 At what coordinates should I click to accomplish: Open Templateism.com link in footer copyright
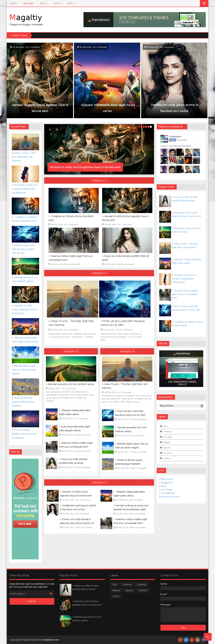pyautogui.click(x=51, y=640)
